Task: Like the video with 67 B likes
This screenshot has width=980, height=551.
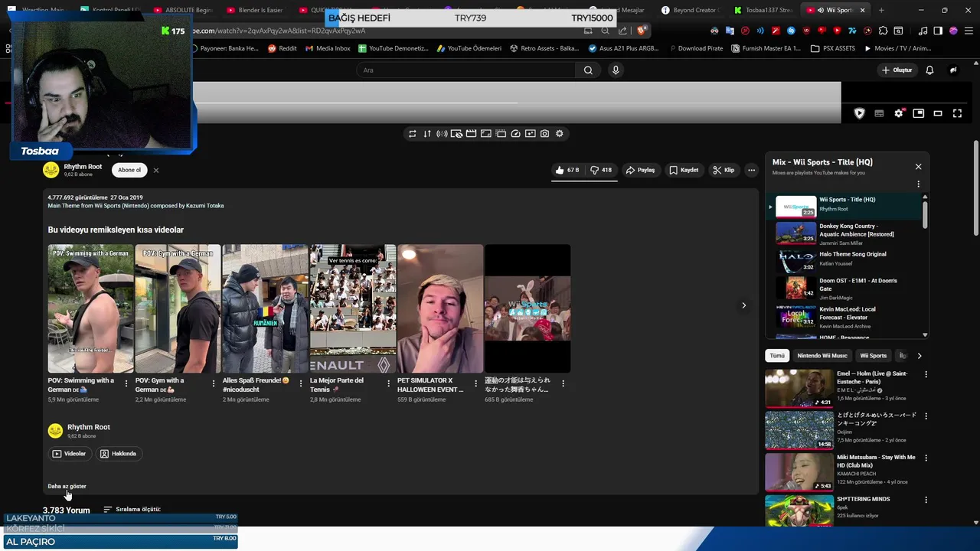Action: click(567, 170)
